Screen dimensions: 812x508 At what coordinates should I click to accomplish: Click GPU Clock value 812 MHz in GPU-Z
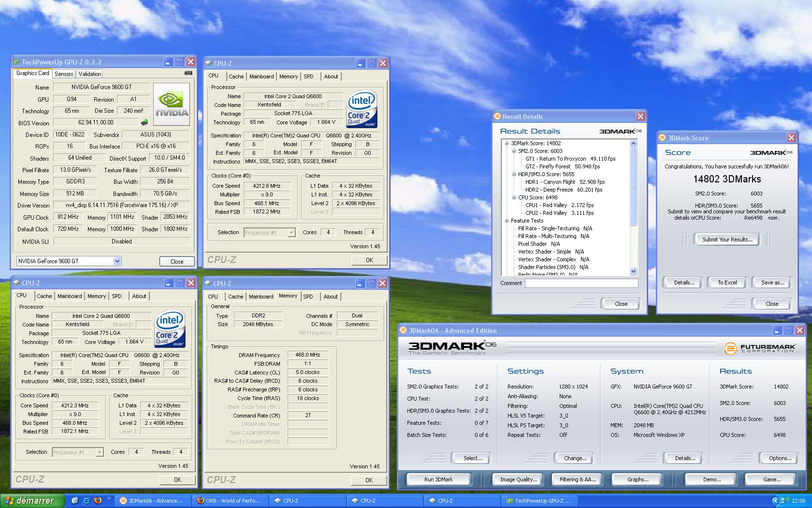point(68,217)
